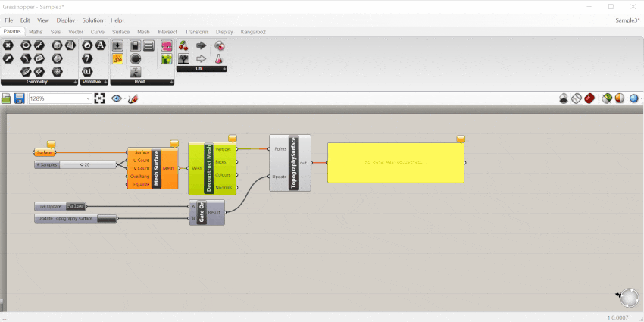Click message balloon above Deconstruct Mesh
The width and height of the screenshot is (644, 322).
(233, 139)
